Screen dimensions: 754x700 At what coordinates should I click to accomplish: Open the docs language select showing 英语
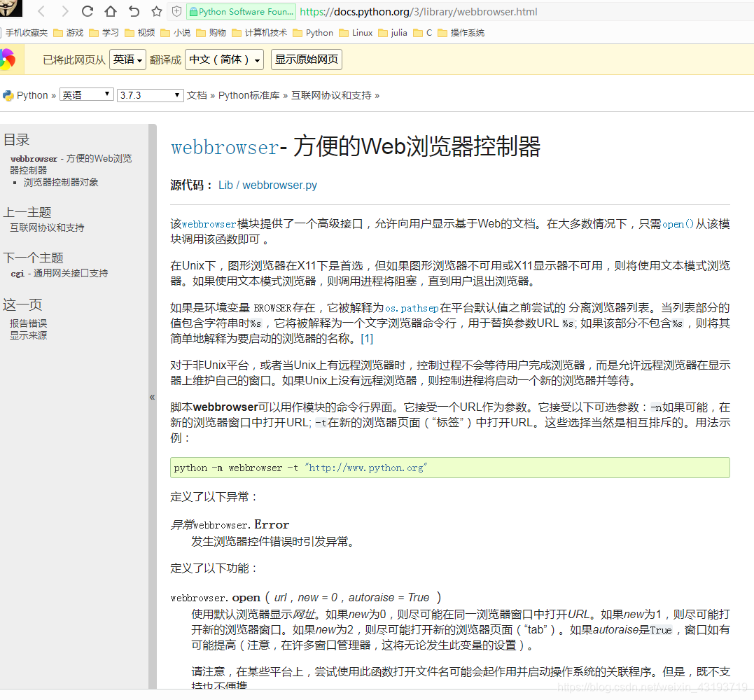pos(87,94)
